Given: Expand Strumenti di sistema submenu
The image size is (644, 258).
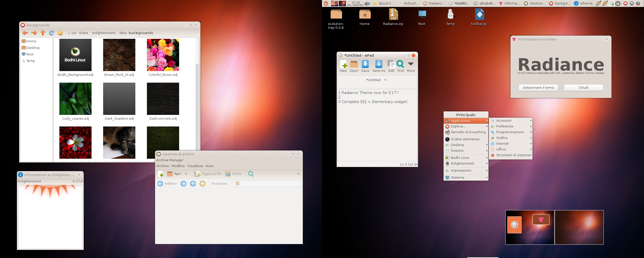Looking at the screenshot, I should 511,155.
